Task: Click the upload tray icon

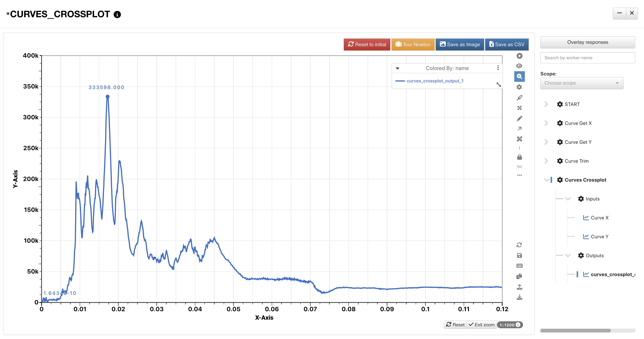Action: click(x=519, y=287)
